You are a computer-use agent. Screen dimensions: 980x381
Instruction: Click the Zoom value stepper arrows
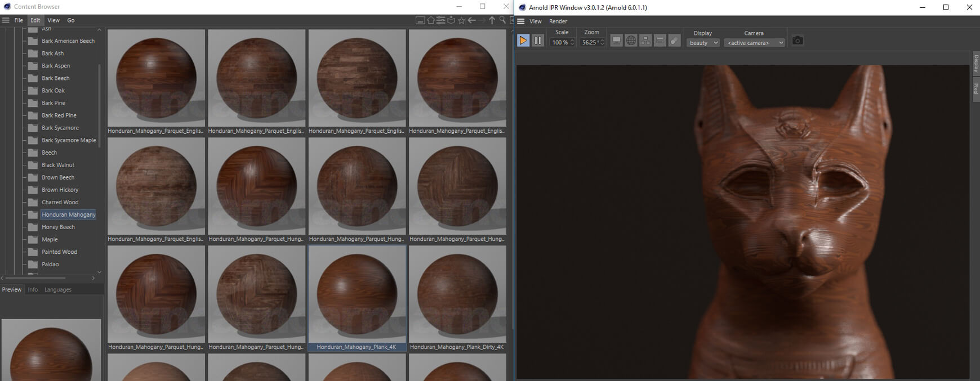[x=602, y=42]
